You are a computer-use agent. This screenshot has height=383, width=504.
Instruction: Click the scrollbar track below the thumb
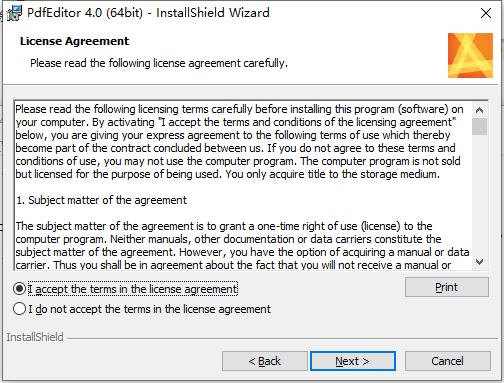pyautogui.click(x=479, y=195)
